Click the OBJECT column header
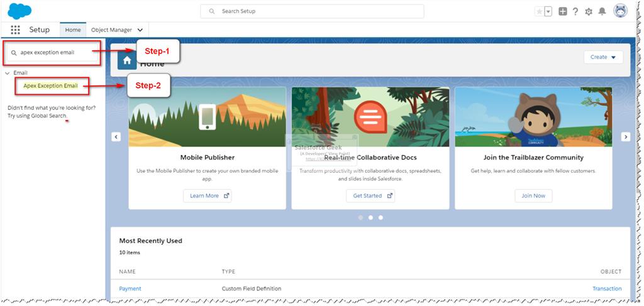 tap(611, 271)
